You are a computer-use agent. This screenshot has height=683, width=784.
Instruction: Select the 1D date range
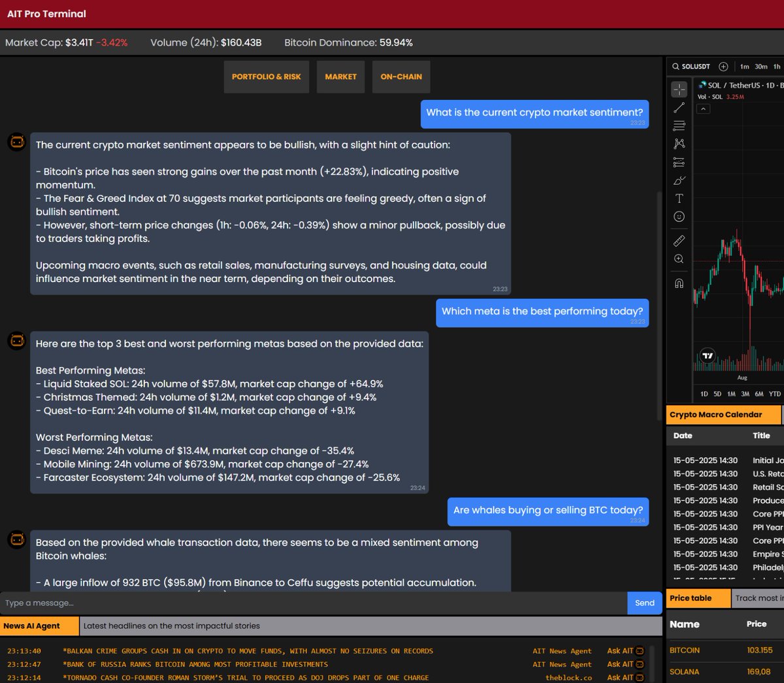tap(704, 394)
